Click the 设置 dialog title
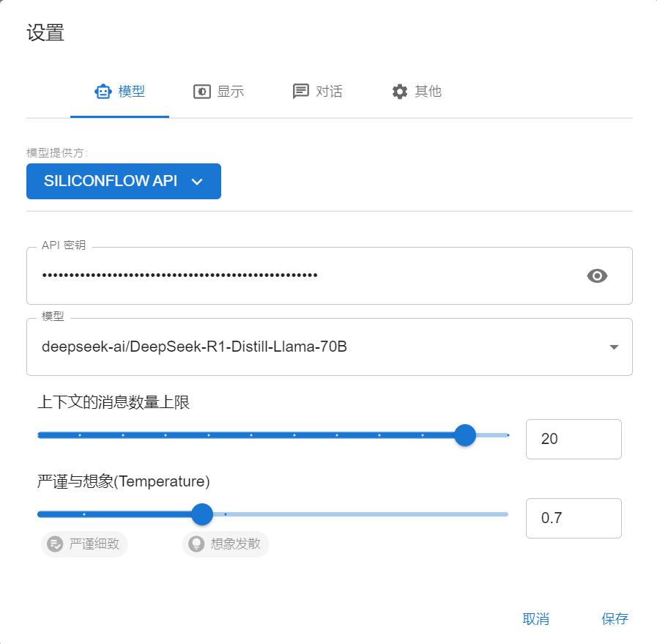Viewport: 657px width, 644px height. 45,33
